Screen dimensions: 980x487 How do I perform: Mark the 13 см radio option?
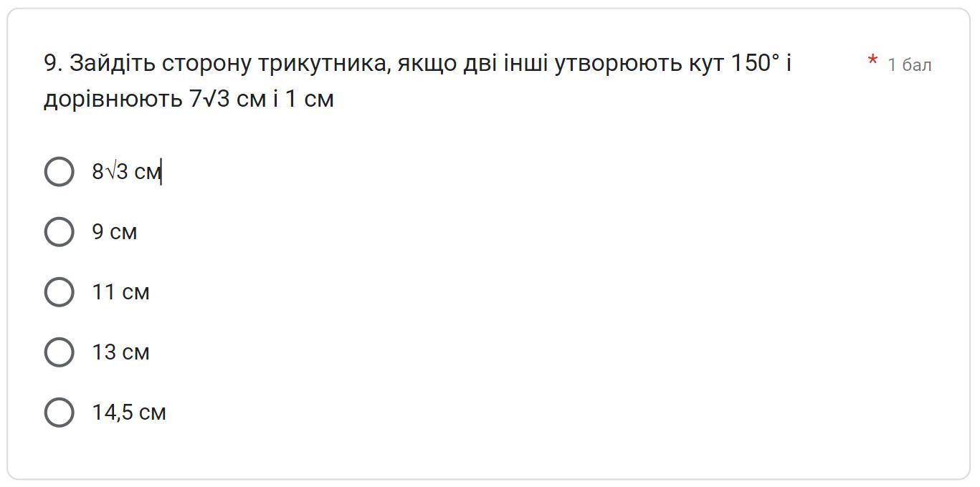[x=59, y=352]
